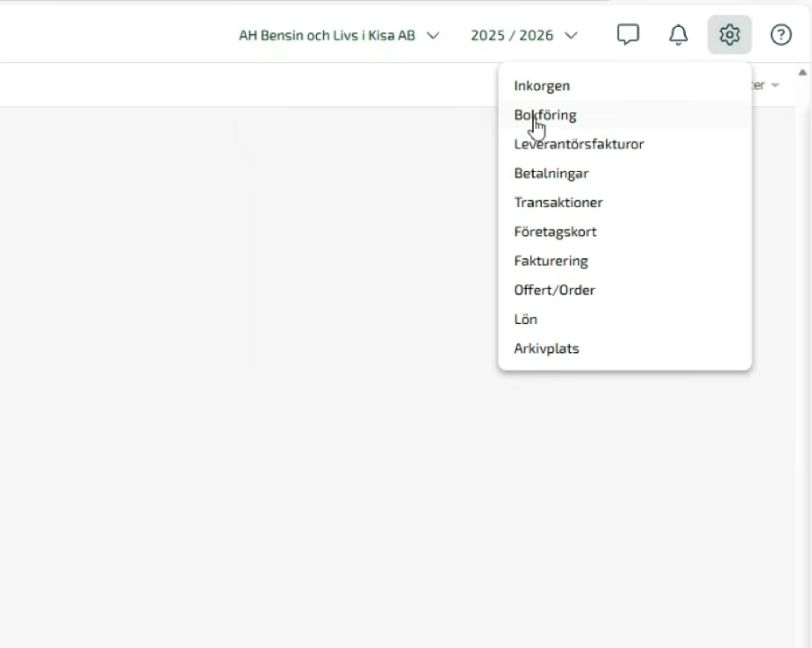Choose Fakturering from the list
Image resolution: width=812 pixels, height=648 pixels.
(551, 261)
